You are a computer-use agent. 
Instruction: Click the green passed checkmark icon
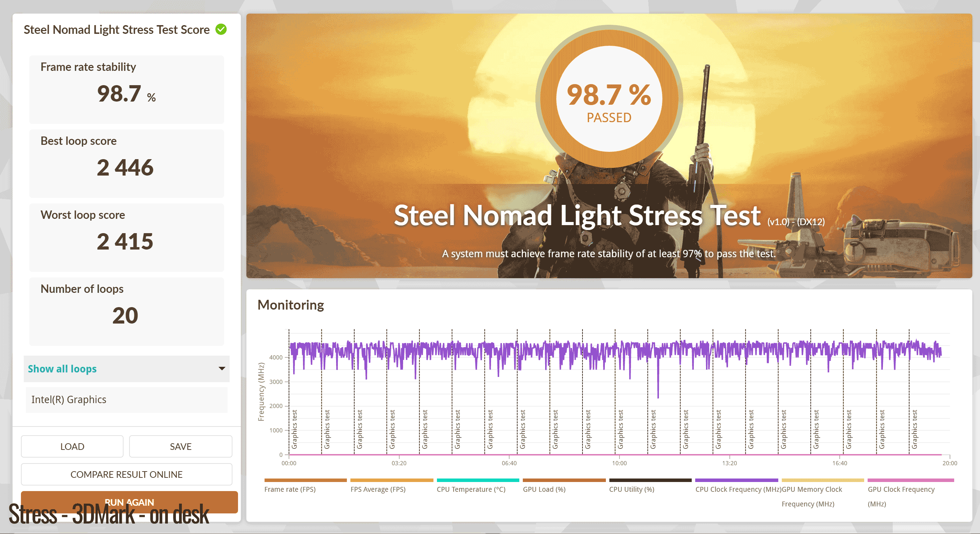[x=221, y=29]
